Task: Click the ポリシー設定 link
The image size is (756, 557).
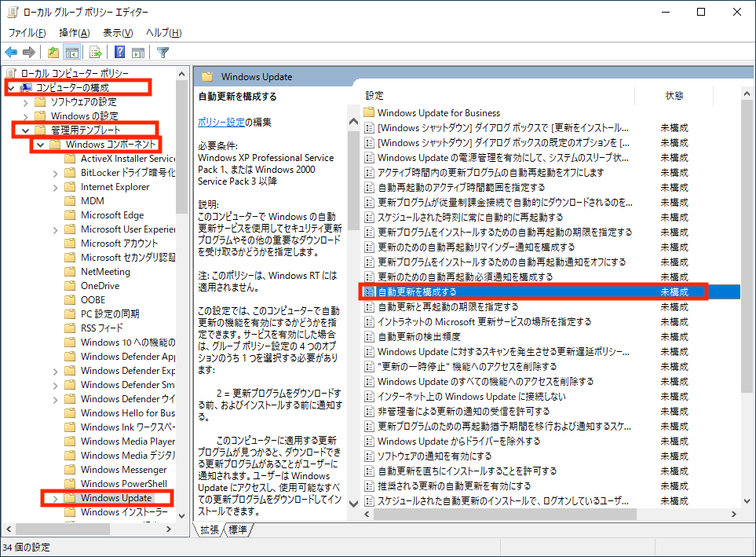Action: pos(223,122)
